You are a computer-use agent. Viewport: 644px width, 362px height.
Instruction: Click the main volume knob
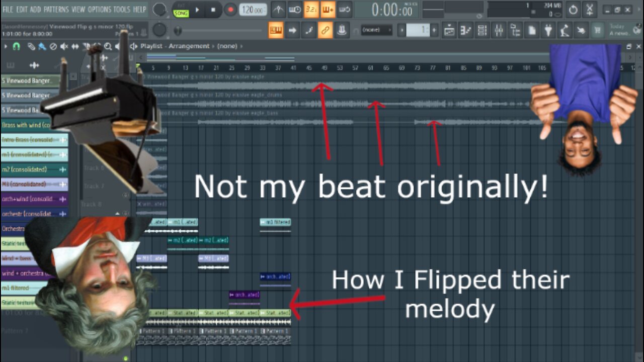pyautogui.click(x=159, y=9)
